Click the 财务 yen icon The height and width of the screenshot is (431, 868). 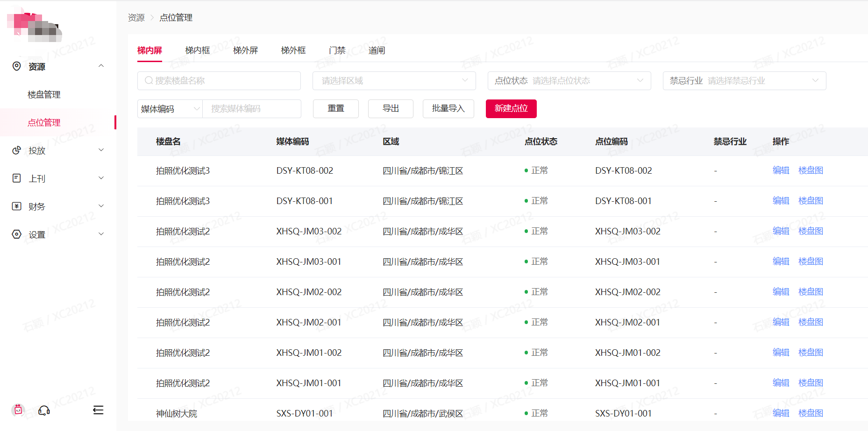pos(17,206)
